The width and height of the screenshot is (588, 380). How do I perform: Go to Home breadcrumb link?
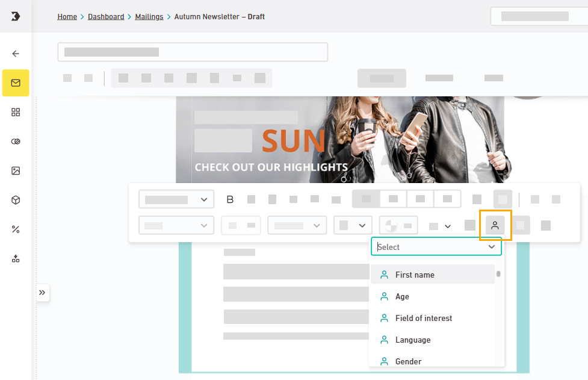67,17
